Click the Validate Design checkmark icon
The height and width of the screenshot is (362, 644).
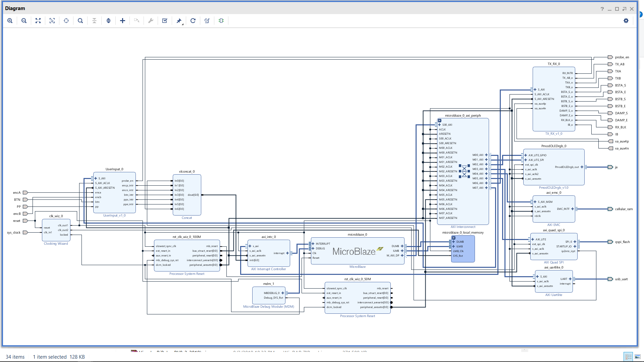point(165,21)
